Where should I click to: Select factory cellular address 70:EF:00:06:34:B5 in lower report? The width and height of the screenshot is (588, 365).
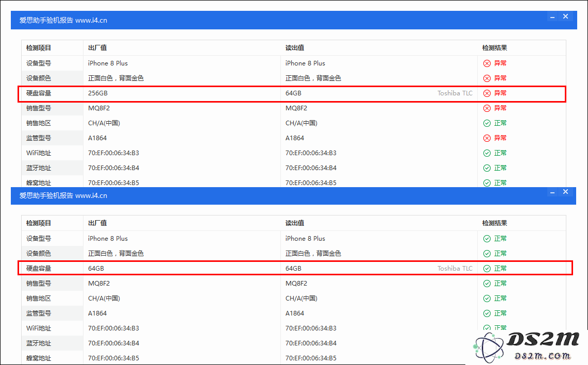[x=113, y=358]
